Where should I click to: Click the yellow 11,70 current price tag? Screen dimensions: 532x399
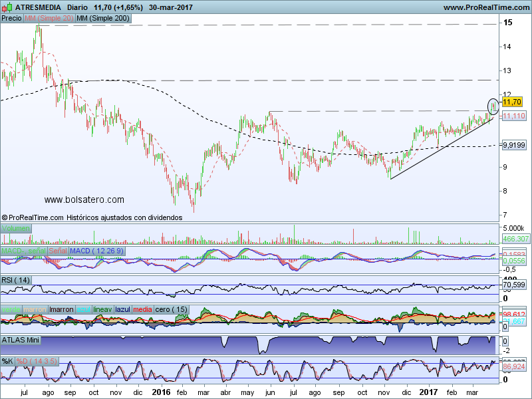tap(513, 102)
